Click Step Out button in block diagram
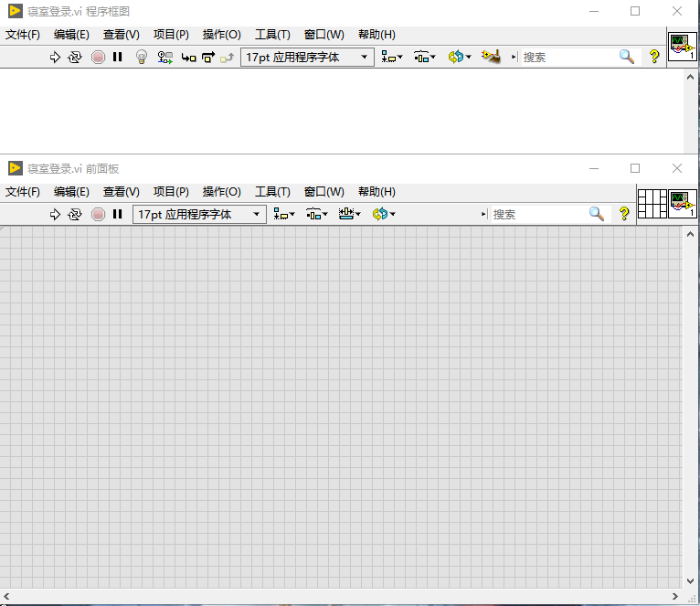700x606 pixels. (228, 58)
